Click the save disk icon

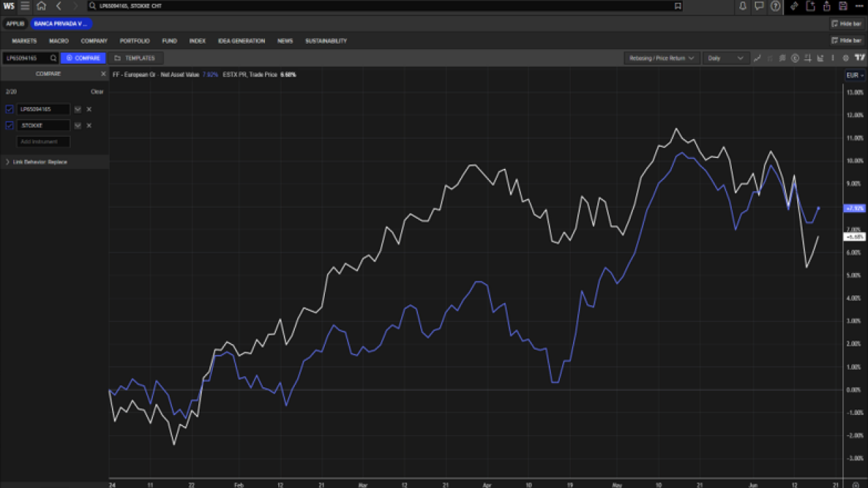point(843,6)
